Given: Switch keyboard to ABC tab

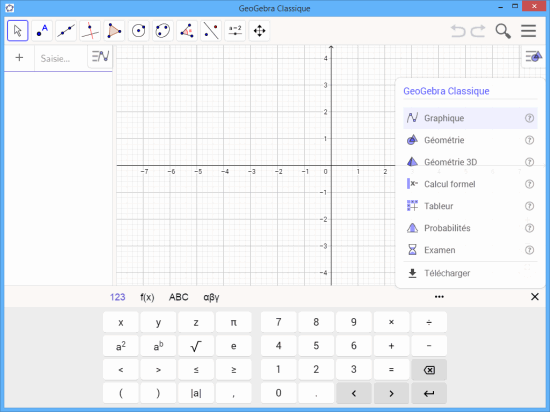Looking at the screenshot, I should coord(179,297).
